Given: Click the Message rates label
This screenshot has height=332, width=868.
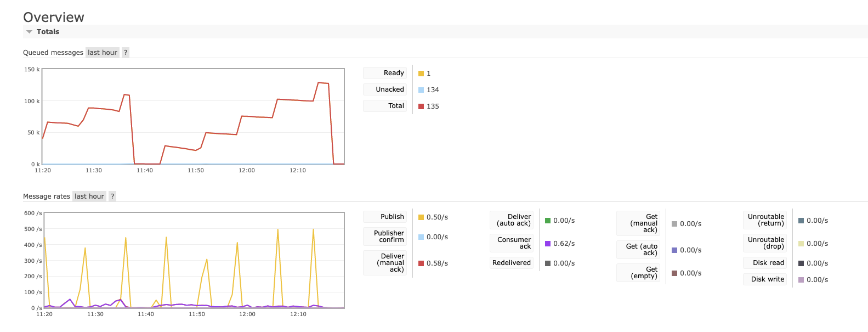Looking at the screenshot, I should click(x=47, y=196).
